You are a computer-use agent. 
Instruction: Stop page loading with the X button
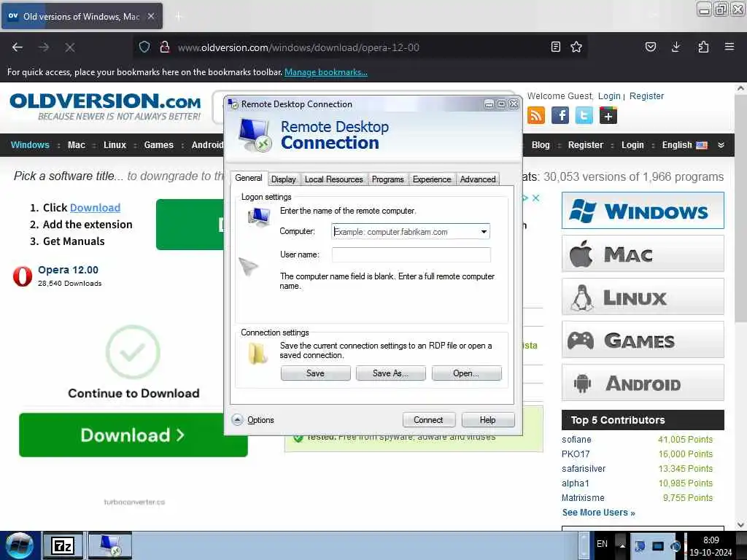pyautogui.click(x=70, y=47)
